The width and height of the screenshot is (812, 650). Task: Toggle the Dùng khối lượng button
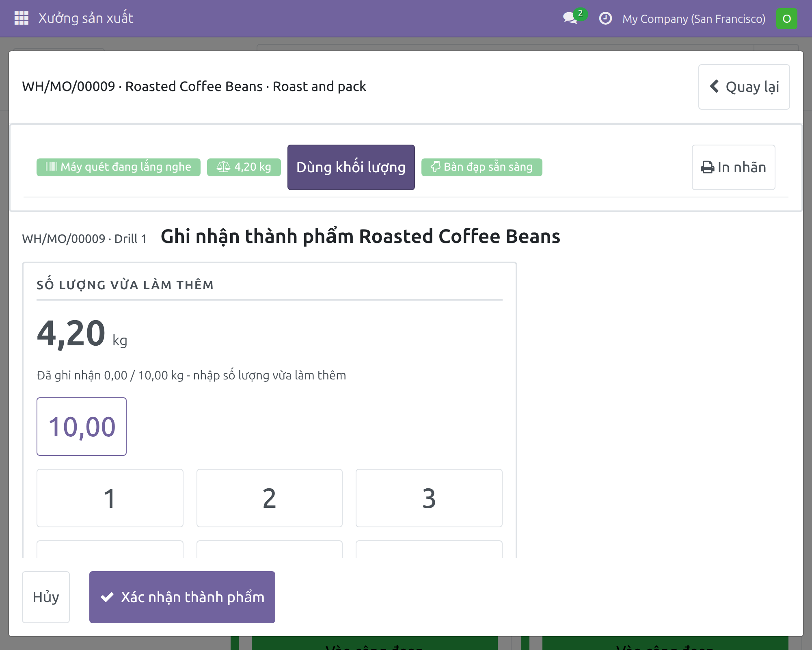coord(351,167)
